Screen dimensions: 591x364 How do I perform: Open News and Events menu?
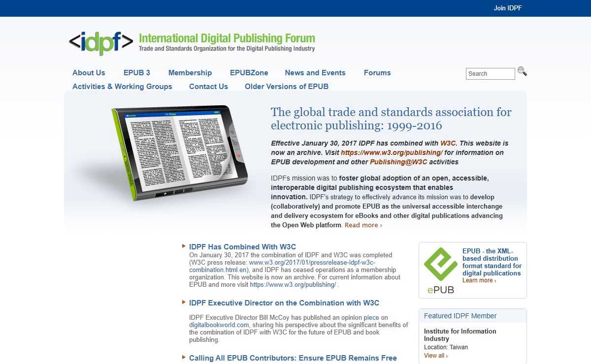click(x=315, y=73)
